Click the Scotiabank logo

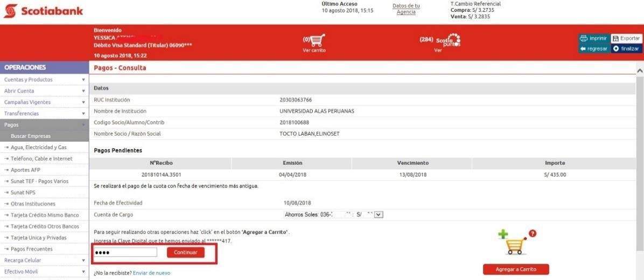point(43,11)
